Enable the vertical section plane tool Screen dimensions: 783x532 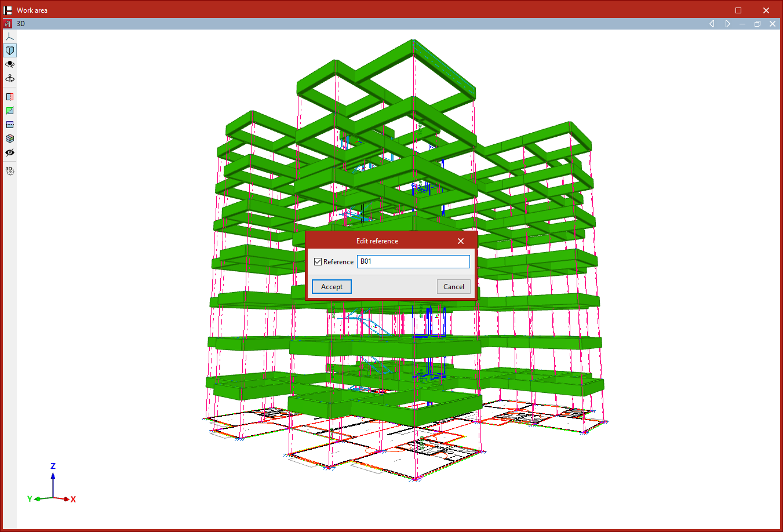tap(10, 97)
